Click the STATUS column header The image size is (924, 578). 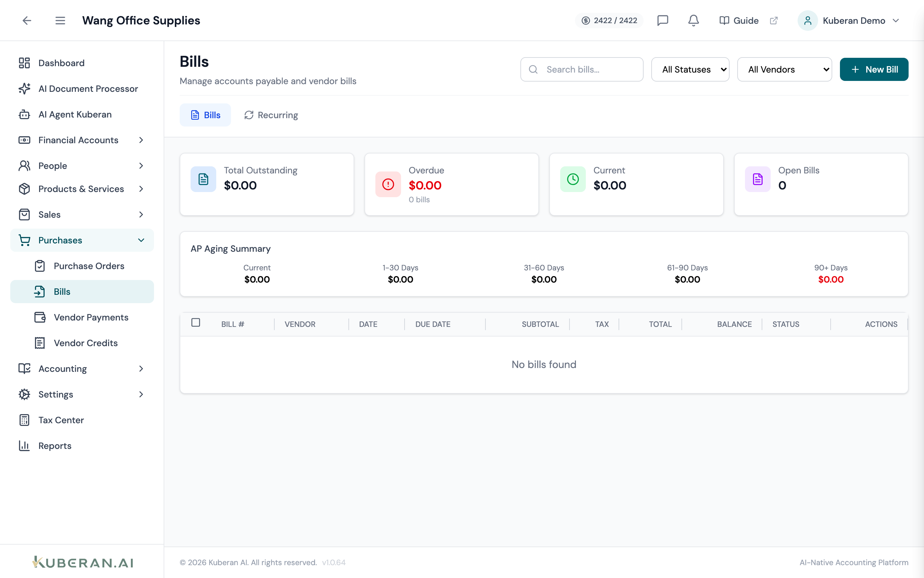[x=786, y=324]
